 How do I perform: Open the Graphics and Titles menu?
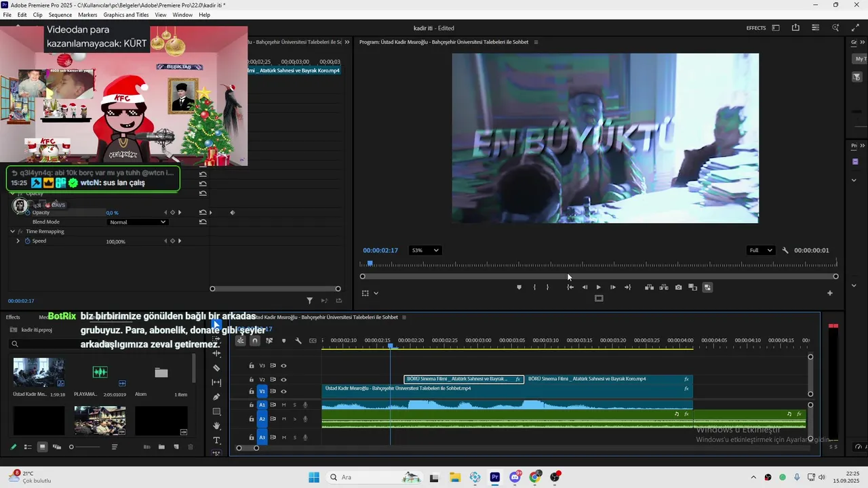tap(126, 15)
